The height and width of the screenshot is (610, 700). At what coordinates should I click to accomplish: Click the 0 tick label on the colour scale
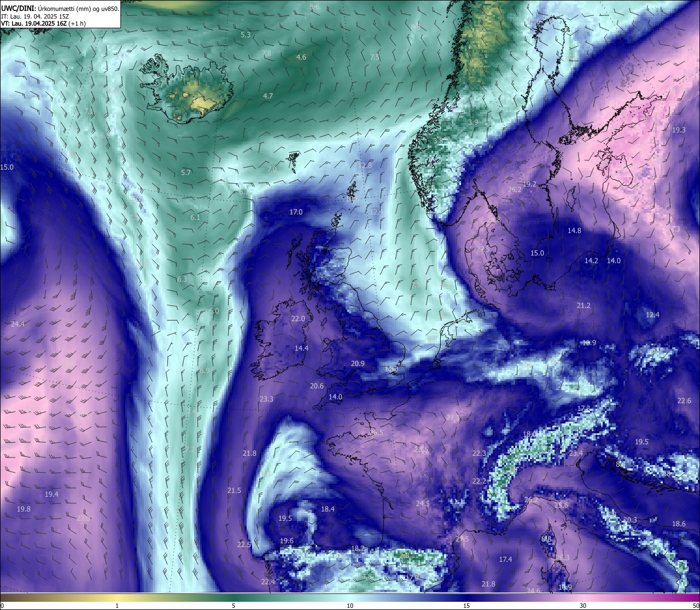pyautogui.click(x=2, y=605)
